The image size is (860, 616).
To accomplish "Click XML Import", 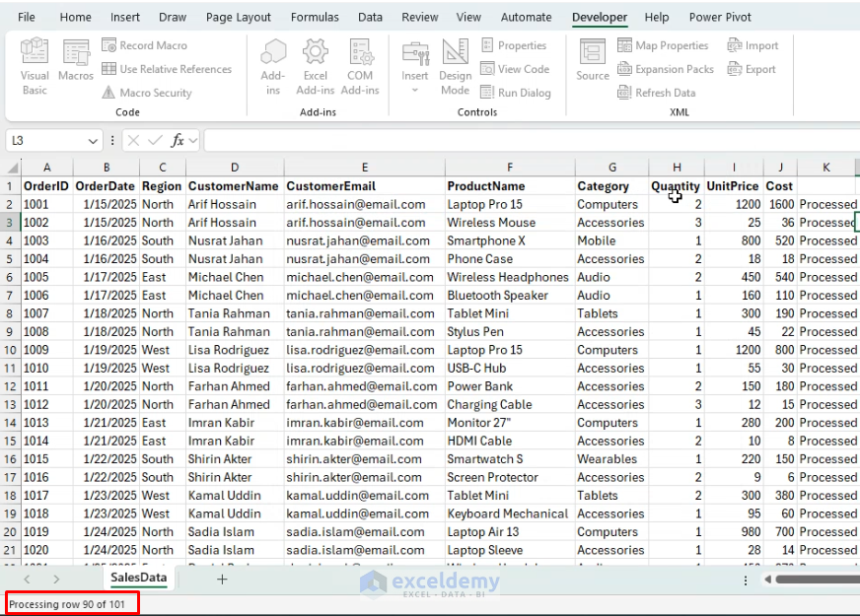I will [x=752, y=45].
